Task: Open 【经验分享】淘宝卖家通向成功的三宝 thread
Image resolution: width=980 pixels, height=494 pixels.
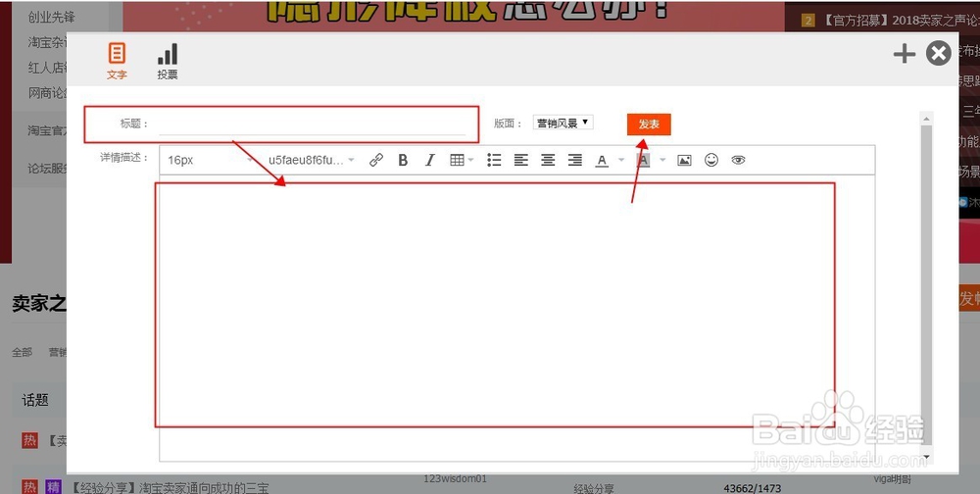Action: (169, 487)
